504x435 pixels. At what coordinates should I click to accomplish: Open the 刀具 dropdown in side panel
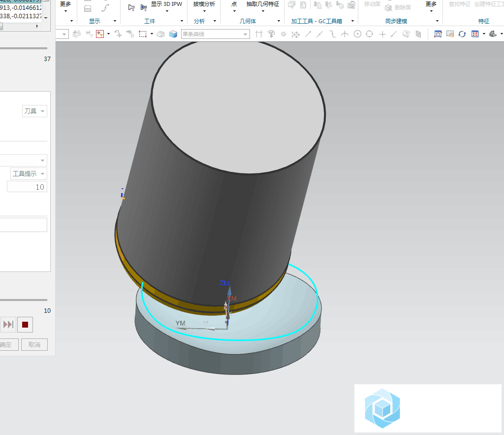pos(34,111)
